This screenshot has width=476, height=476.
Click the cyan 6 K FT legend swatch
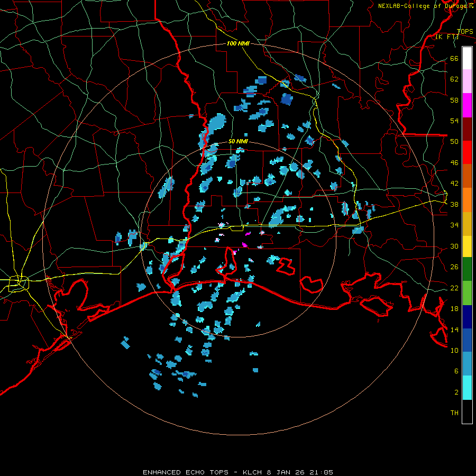(467, 388)
